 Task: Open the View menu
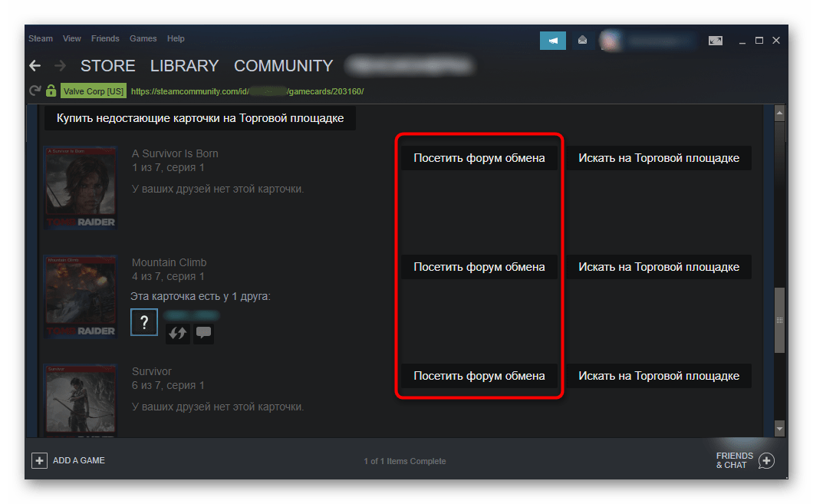[x=71, y=38]
